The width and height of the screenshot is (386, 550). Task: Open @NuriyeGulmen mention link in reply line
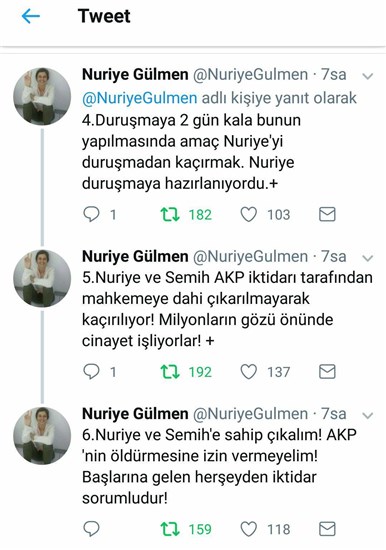coord(139,98)
